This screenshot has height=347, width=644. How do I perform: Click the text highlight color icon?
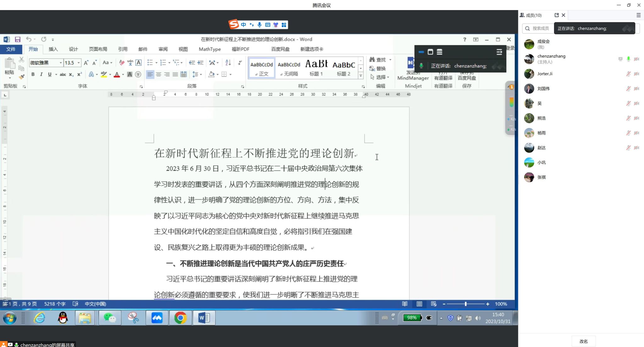coord(104,75)
